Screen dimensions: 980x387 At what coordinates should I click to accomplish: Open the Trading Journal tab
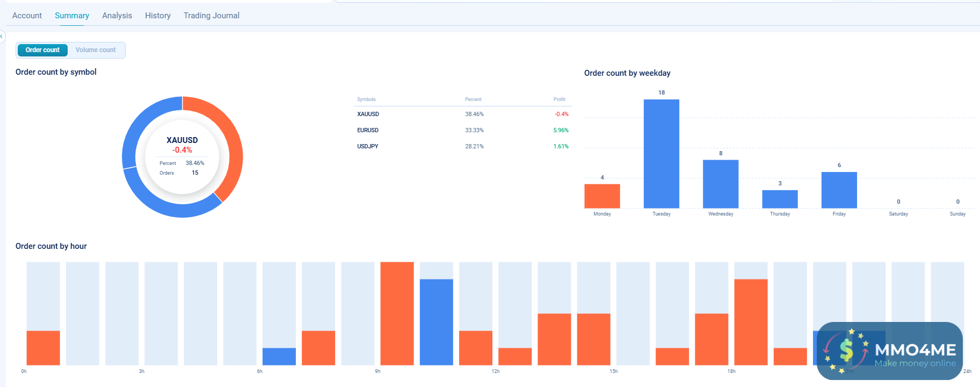[212, 16]
